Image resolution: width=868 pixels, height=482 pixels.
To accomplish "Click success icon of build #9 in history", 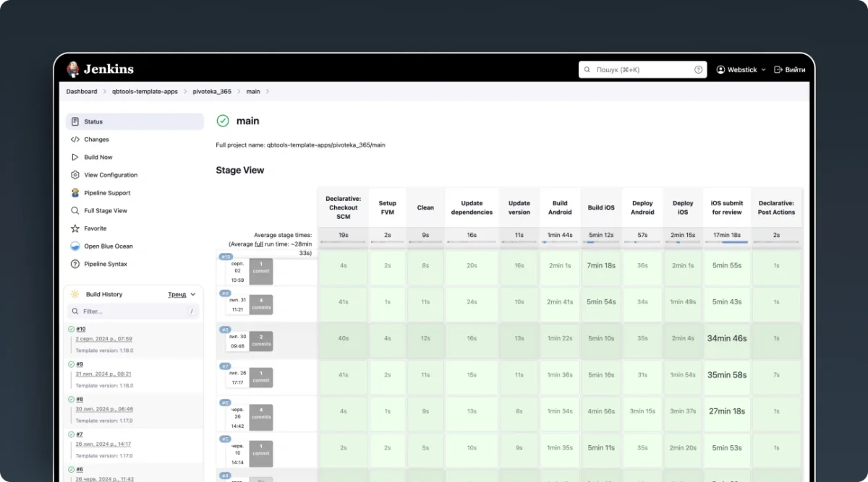I will (x=71, y=364).
